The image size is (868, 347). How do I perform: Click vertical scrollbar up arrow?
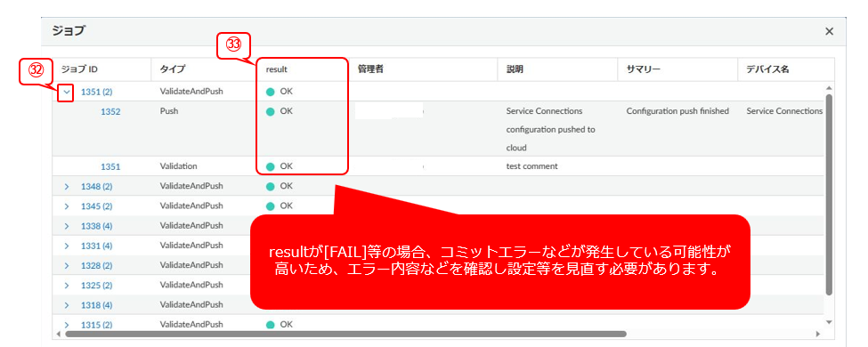pyautogui.click(x=829, y=88)
